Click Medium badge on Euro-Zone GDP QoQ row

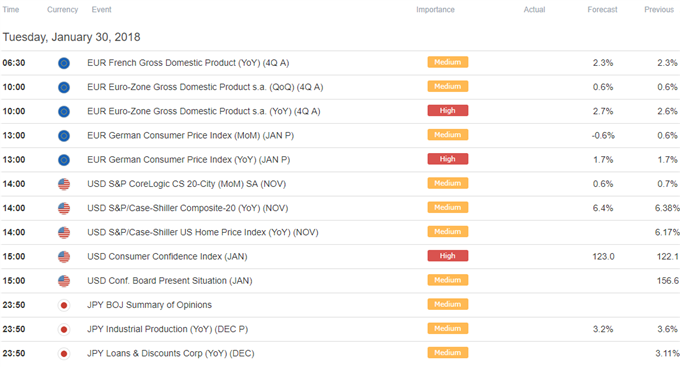[x=448, y=86]
